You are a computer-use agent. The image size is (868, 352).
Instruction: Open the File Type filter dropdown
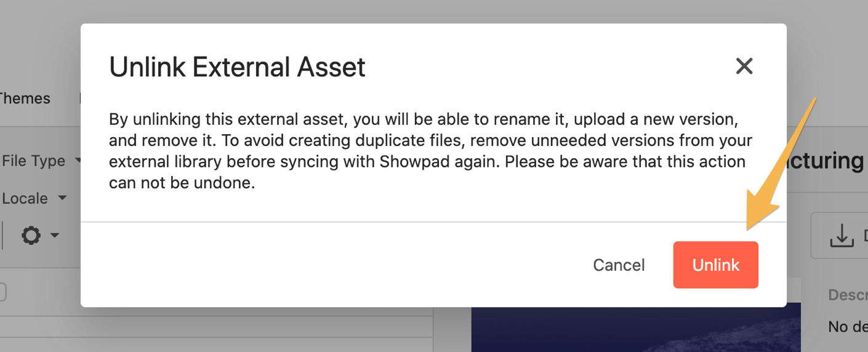coord(41,161)
